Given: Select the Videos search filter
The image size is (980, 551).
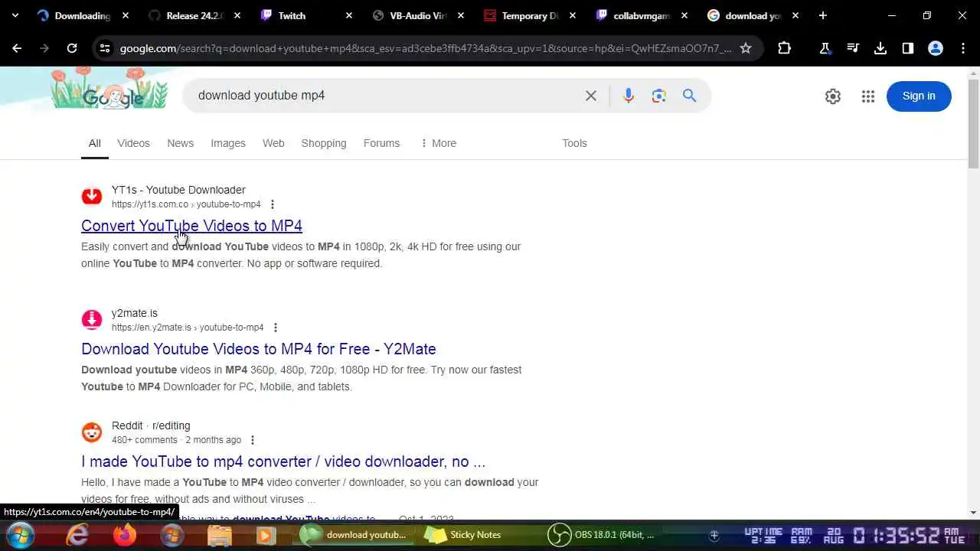Looking at the screenshot, I should point(133,143).
